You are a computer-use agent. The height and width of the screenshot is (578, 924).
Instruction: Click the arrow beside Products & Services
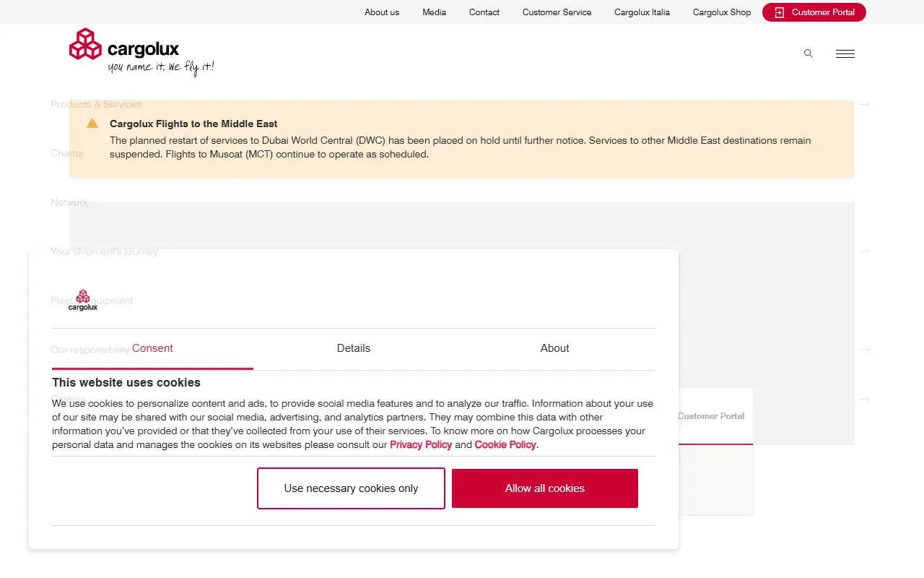(864, 104)
